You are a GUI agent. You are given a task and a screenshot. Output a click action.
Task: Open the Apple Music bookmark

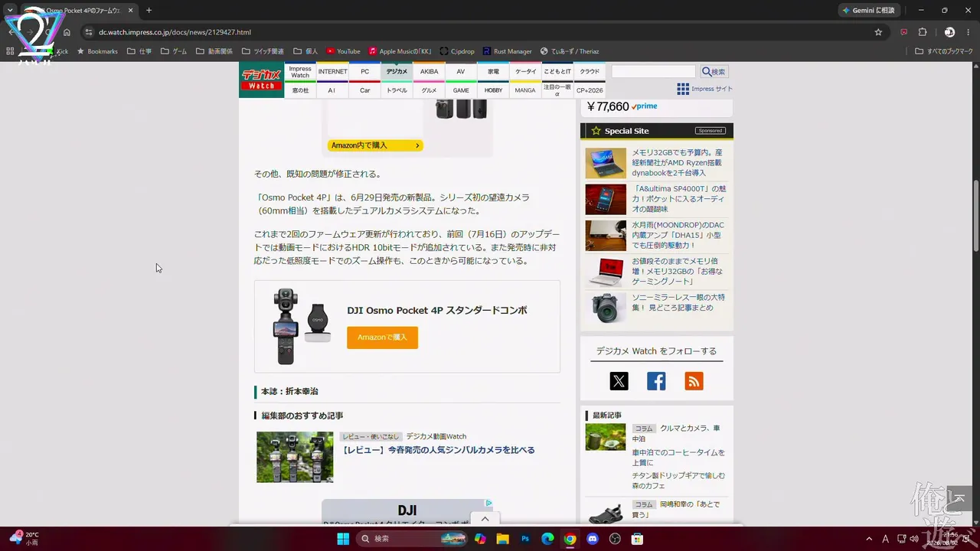click(x=400, y=51)
